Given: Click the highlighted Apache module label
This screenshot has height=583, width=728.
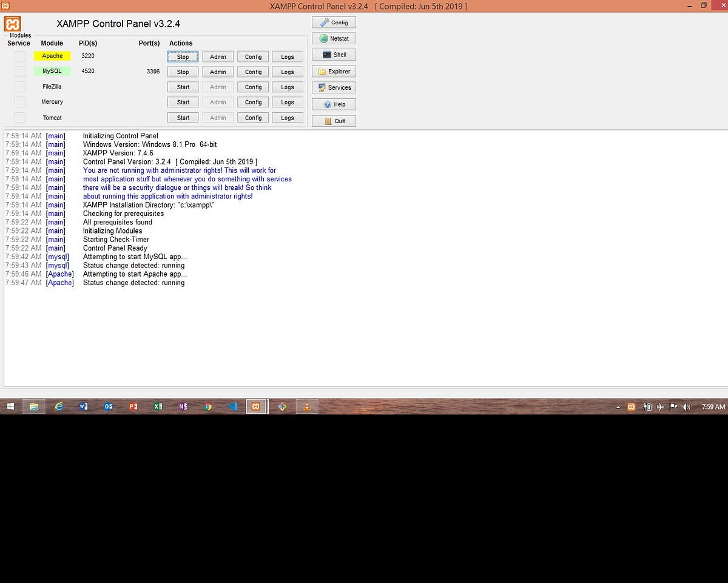Looking at the screenshot, I should (x=52, y=56).
